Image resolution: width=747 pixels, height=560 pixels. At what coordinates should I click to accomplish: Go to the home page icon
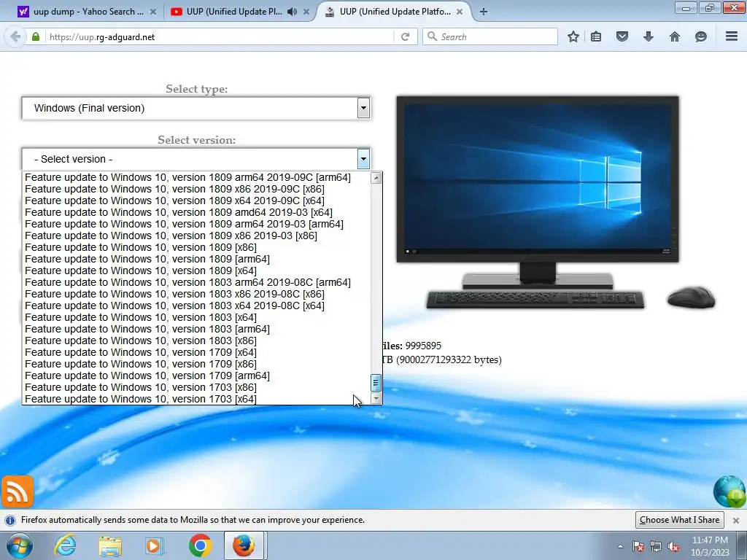point(675,36)
